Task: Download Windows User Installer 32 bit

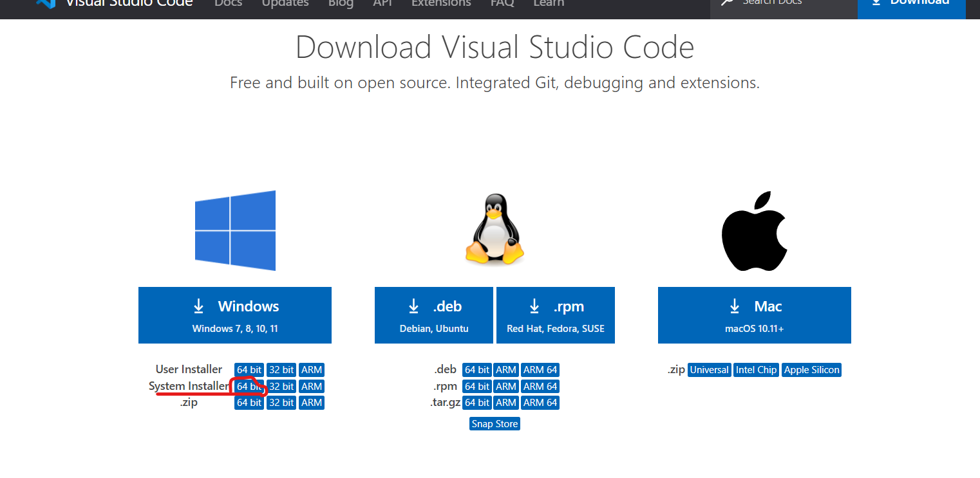Action: [x=281, y=370]
